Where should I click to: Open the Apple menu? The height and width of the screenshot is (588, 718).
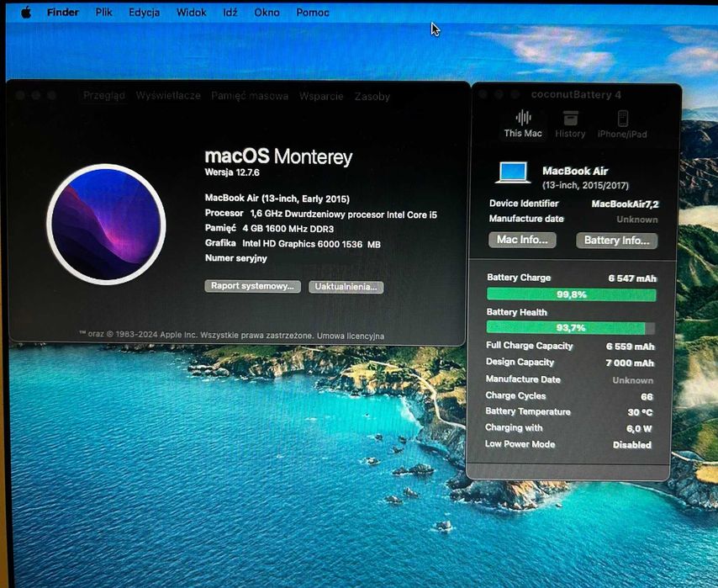(x=26, y=13)
